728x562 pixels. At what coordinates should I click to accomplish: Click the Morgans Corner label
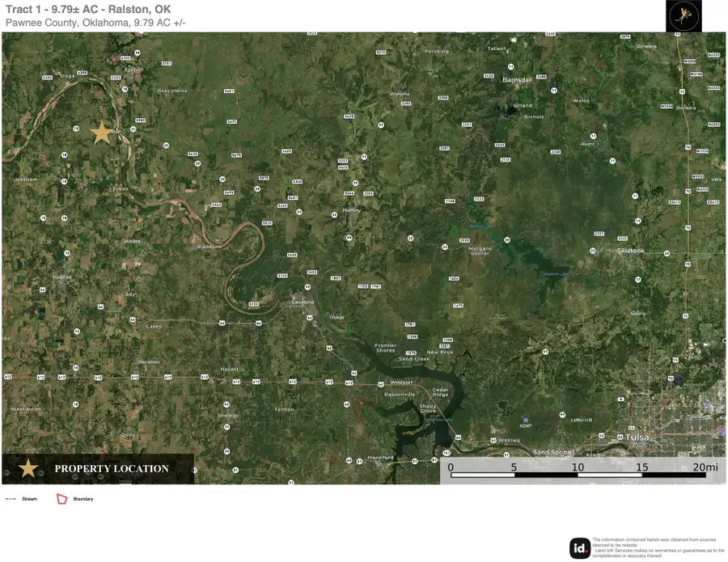tap(480, 251)
